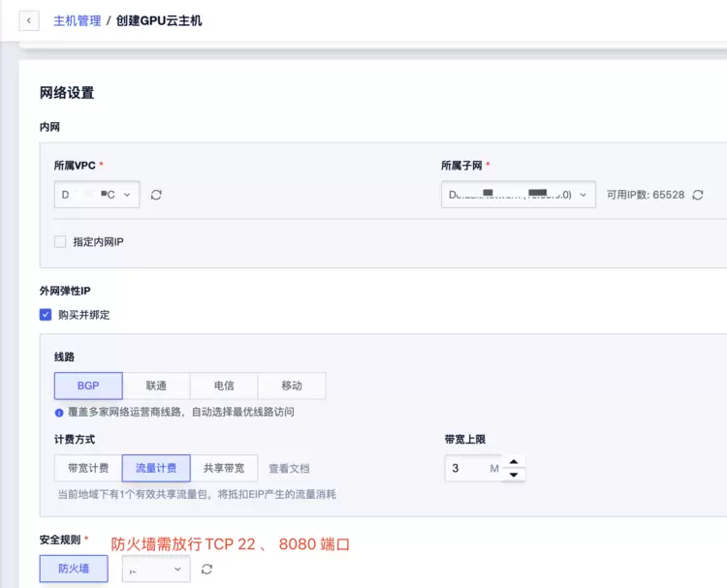Open the 所属VPC dropdown
The height and width of the screenshot is (588, 727).
click(x=97, y=195)
